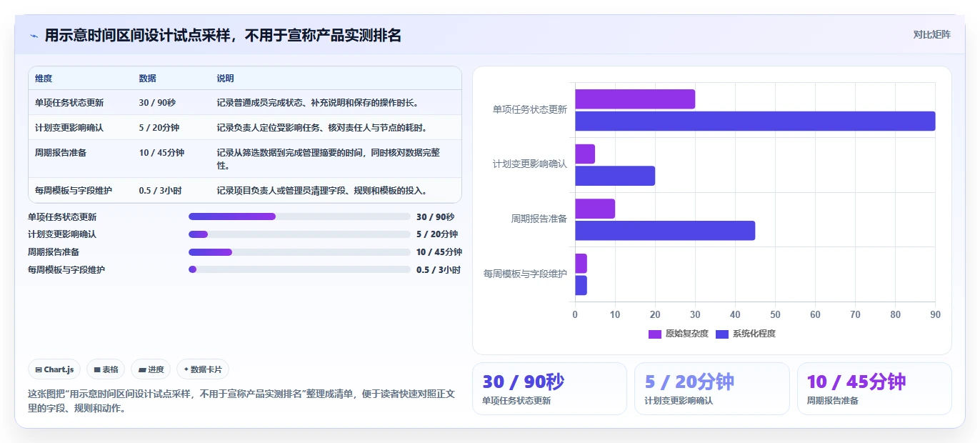Click the purple bar for 计划变更影响确认 in chart
The image size is (980, 443).
(x=585, y=154)
